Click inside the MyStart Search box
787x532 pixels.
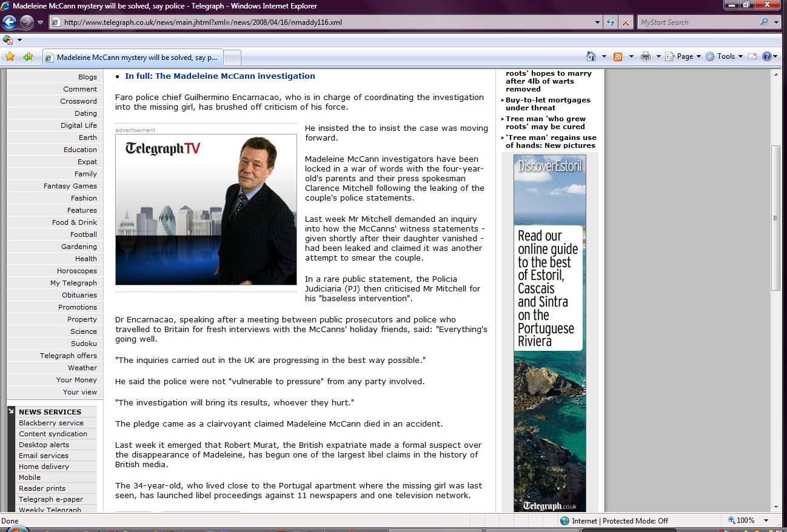[697, 22]
